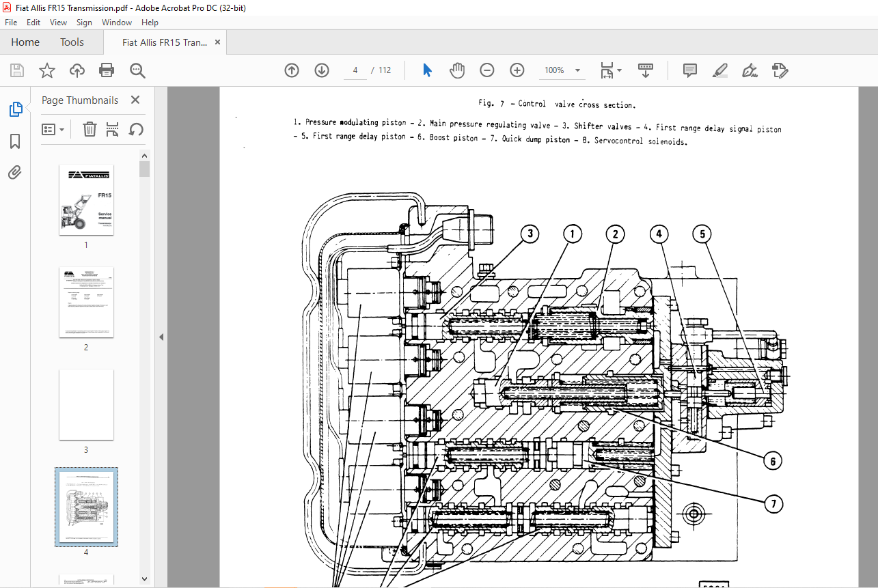Open the Sign menu
The width and height of the screenshot is (878, 588).
[x=84, y=23]
